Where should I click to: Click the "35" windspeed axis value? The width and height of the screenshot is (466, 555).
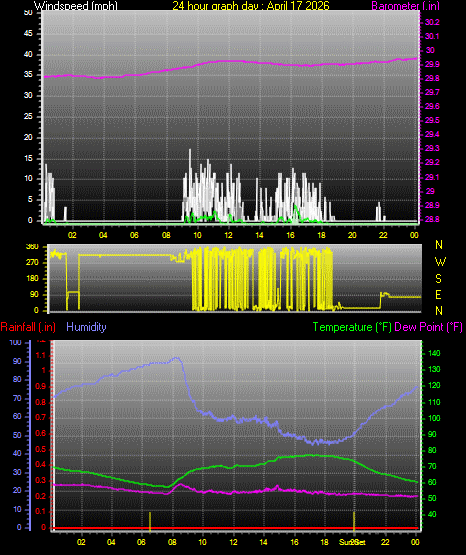click(28, 74)
